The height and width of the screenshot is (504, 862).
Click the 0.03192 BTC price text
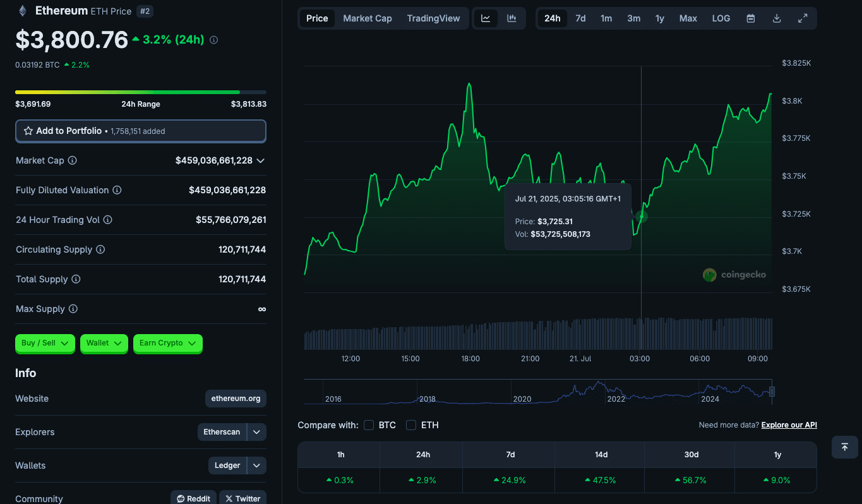(37, 64)
